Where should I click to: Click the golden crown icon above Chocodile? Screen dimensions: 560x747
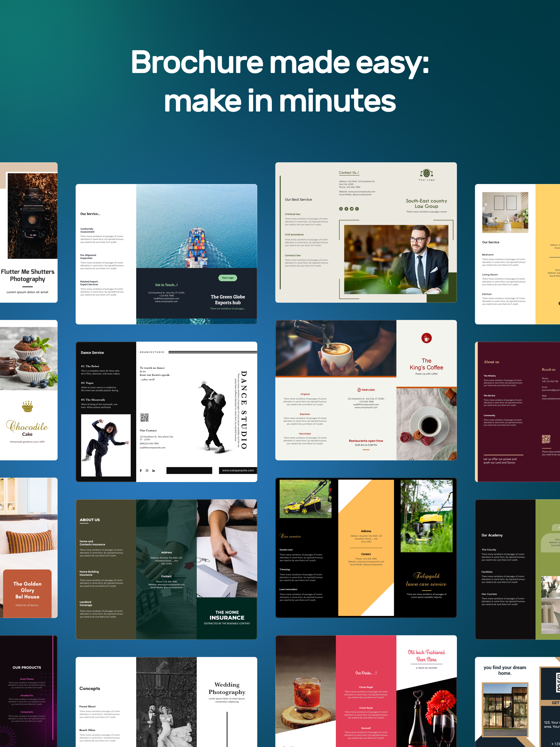27,406
